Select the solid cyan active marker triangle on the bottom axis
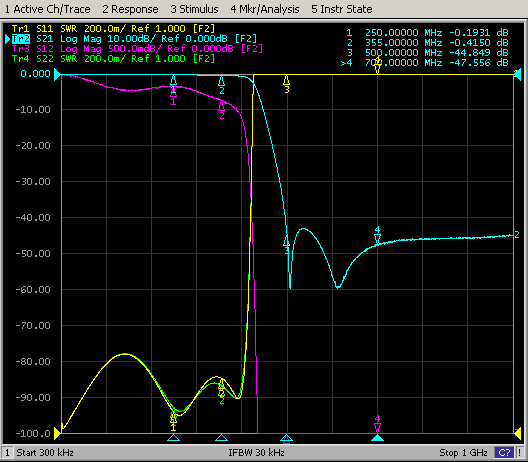Screen dimensions: 528x462 coord(377,438)
